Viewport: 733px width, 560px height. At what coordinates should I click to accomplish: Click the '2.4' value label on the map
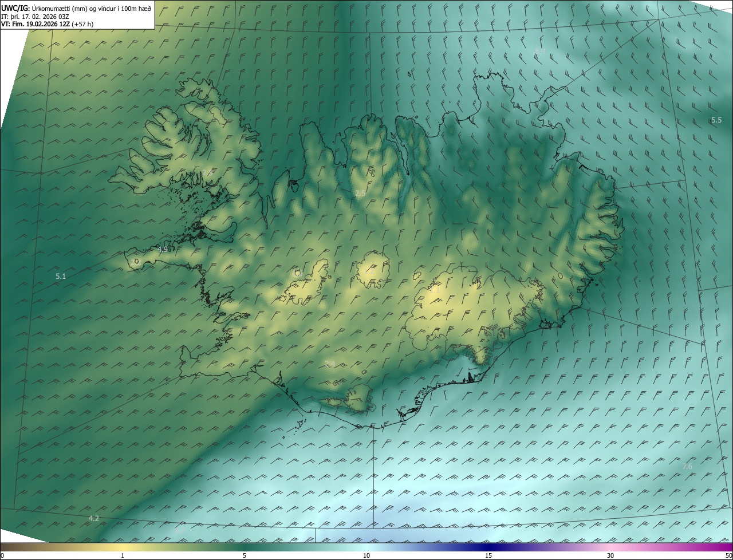click(330, 364)
